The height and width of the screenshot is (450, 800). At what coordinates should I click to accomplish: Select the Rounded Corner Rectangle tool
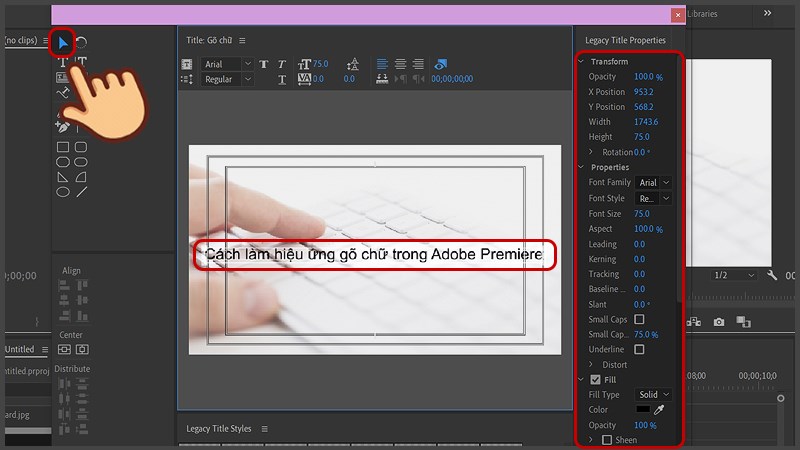pos(81,147)
